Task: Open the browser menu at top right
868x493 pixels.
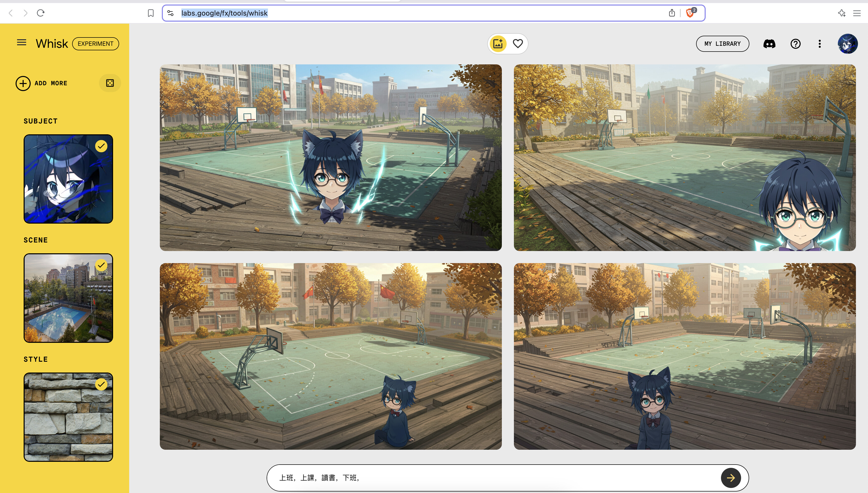Action: click(857, 13)
